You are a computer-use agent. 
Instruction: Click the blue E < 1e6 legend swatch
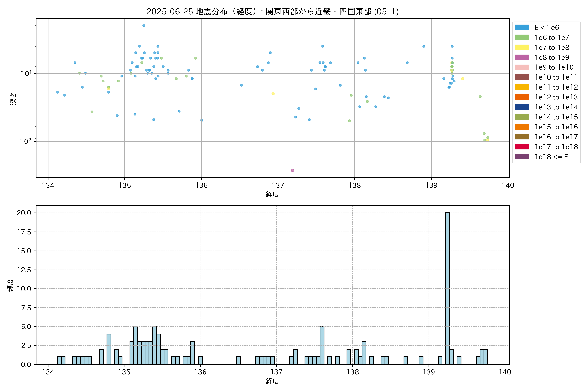coord(522,27)
